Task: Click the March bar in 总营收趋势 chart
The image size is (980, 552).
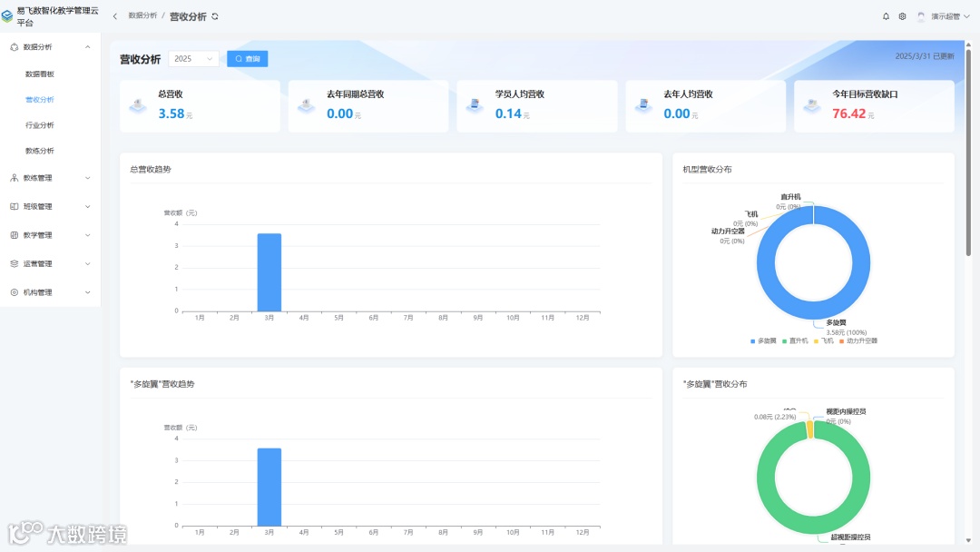Action: tap(269, 272)
